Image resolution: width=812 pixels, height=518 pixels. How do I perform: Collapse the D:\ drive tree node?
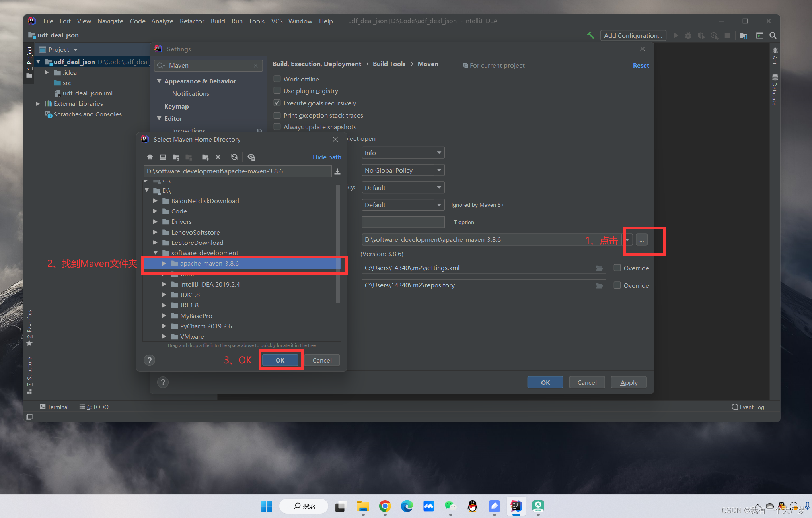point(147,190)
